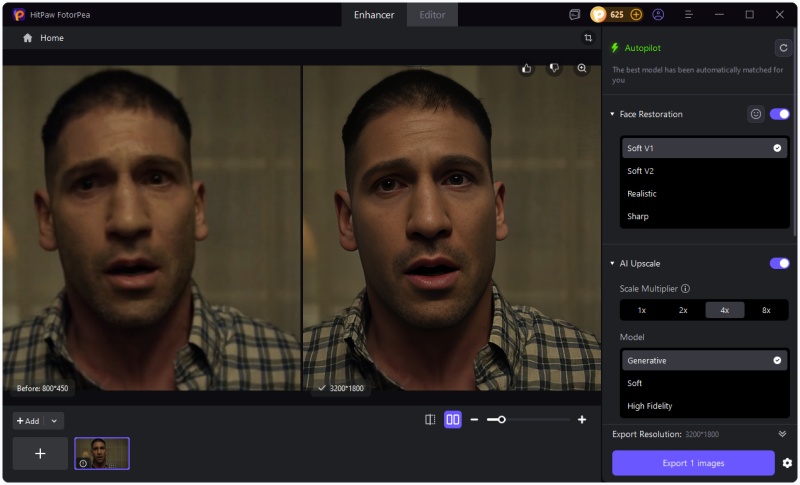800x485 pixels.
Task: Click the face icon beside Face Restoration
Action: (x=756, y=114)
